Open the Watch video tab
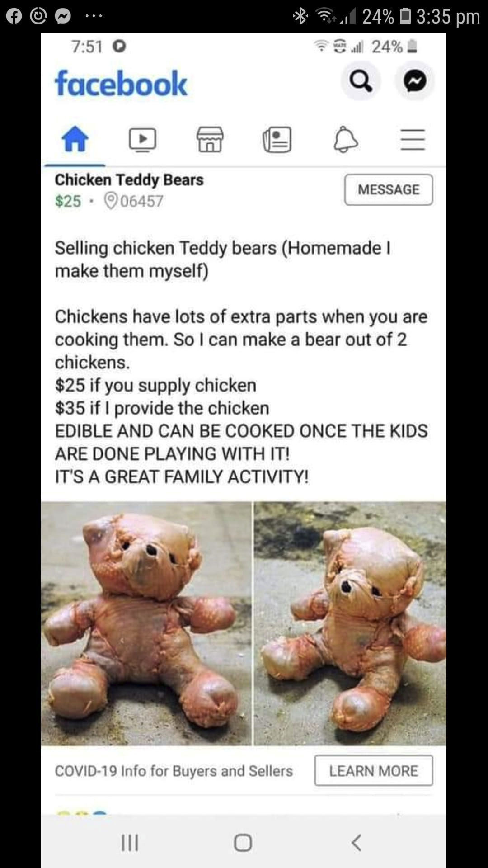The height and width of the screenshot is (868, 488). pyautogui.click(x=143, y=139)
